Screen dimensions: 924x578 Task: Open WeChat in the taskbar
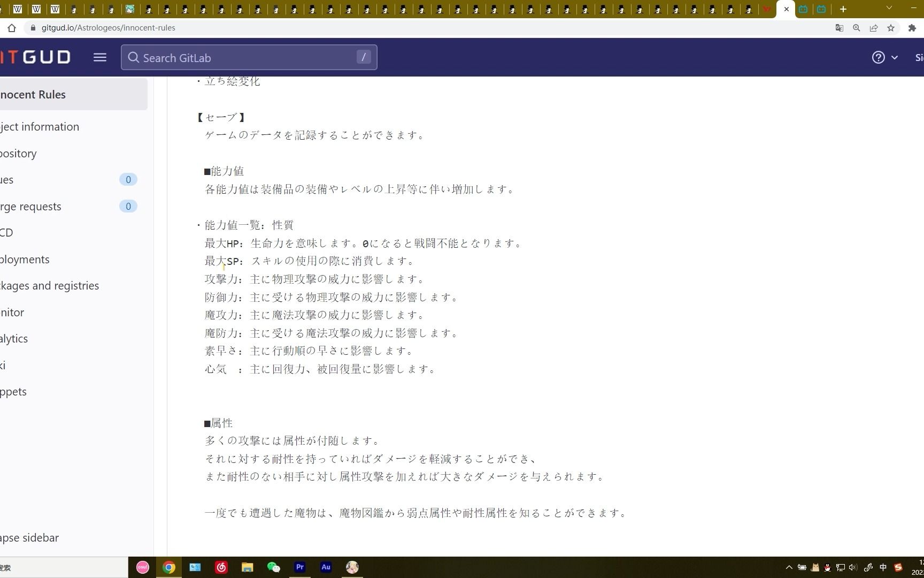(274, 567)
